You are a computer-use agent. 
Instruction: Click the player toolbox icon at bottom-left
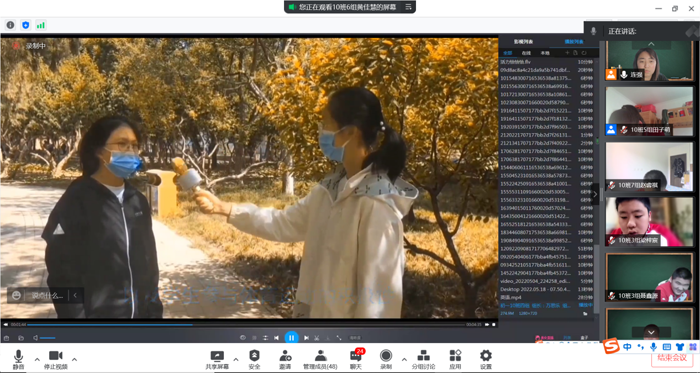6,338
